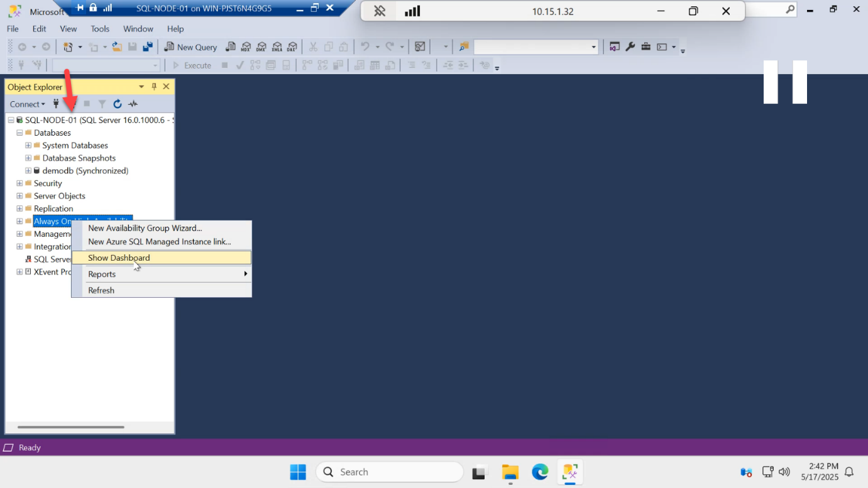Click the New Project icon
The height and width of the screenshot is (488, 868).
(69, 47)
